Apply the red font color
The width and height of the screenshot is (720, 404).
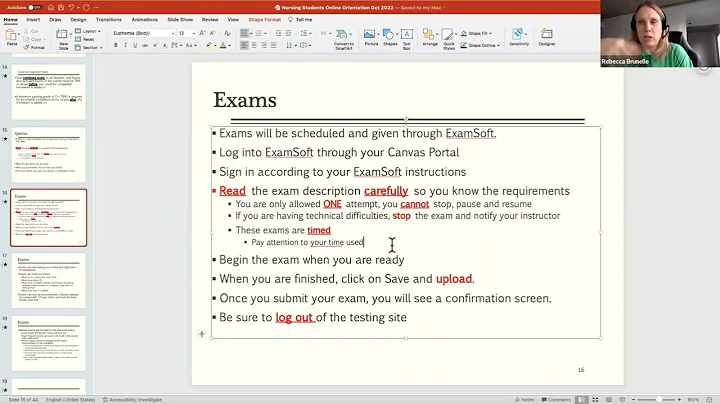(x=223, y=45)
